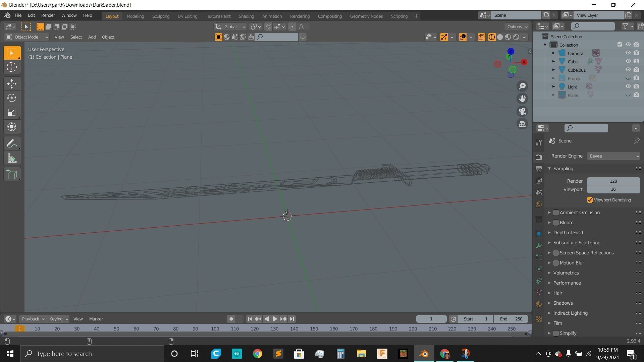Image resolution: width=644 pixels, height=362 pixels.
Task: Toggle X-ray display button
Action: pyautogui.click(x=481, y=37)
